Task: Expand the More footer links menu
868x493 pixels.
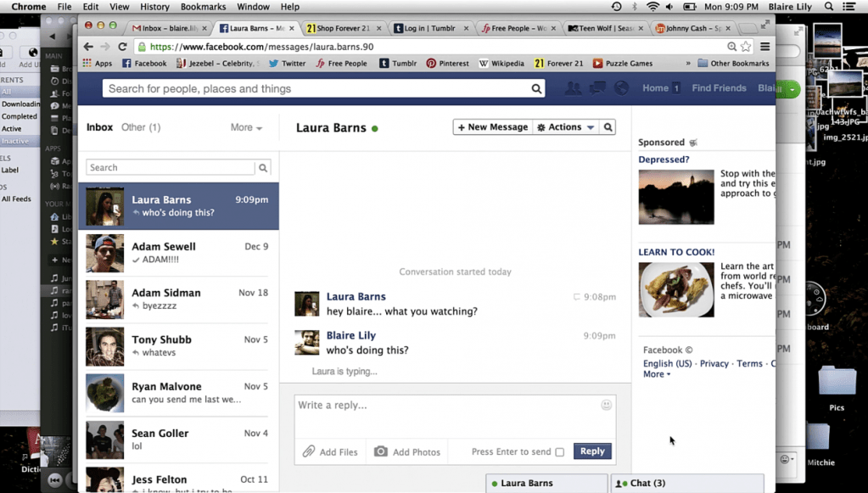Action: (x=656, y=374)
